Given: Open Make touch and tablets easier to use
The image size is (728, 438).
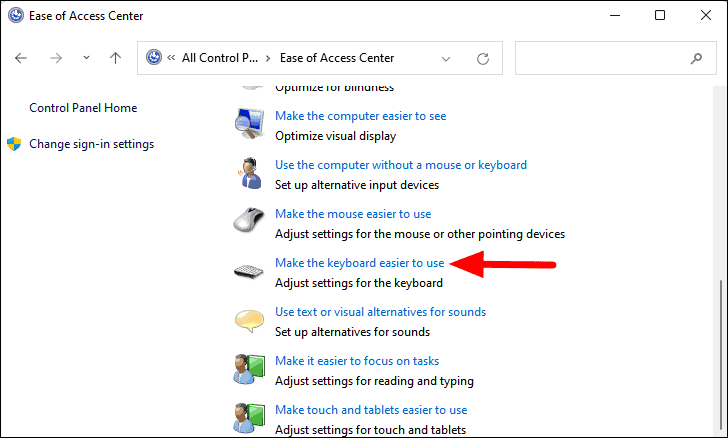Looking at the screenshot, I should (371, 410).
